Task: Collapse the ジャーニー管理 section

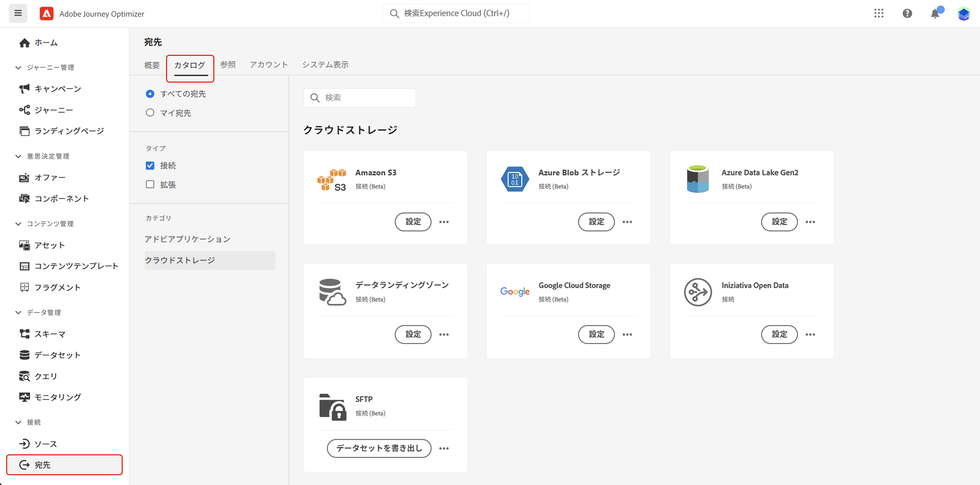Action: click(x=18, y=67)
